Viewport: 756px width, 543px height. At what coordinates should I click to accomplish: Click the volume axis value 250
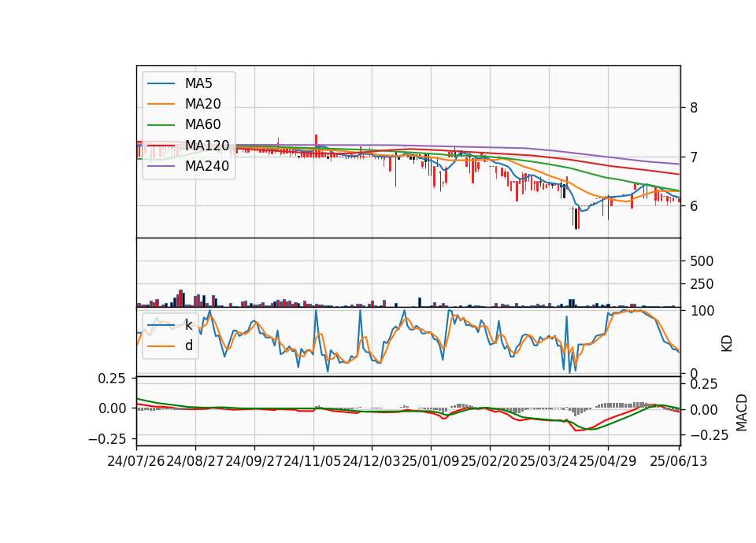point(702,284)
